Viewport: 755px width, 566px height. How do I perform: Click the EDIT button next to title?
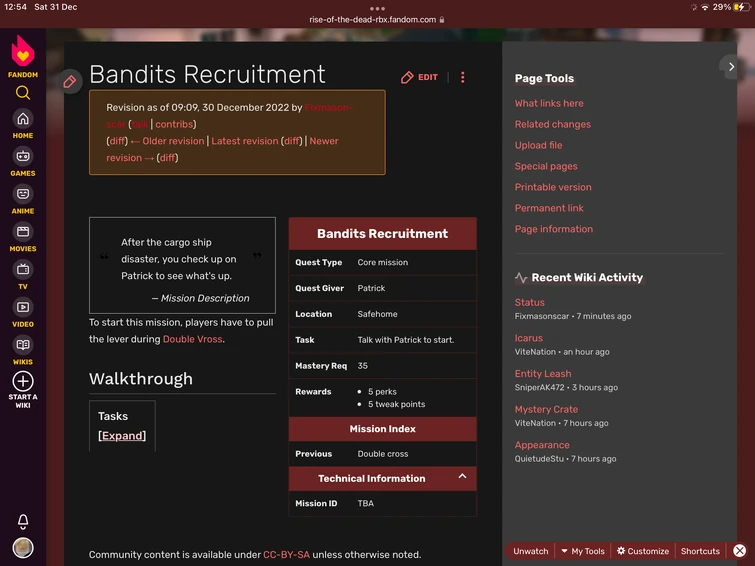pos(419,77)
